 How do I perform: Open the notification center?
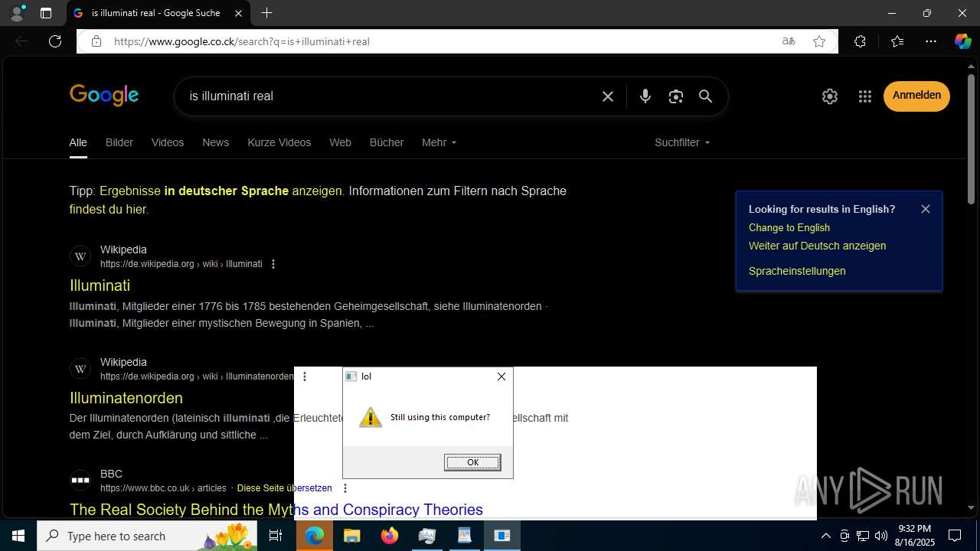coord(955,536)
